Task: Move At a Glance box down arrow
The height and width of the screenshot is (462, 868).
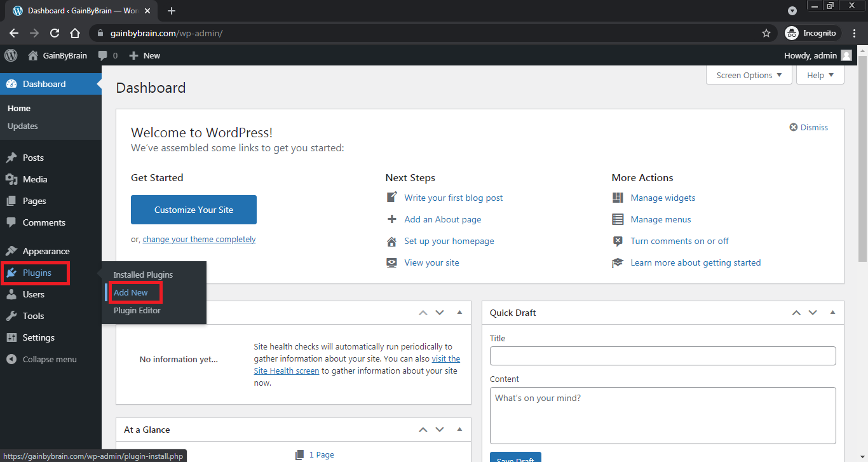Action: 439,430
